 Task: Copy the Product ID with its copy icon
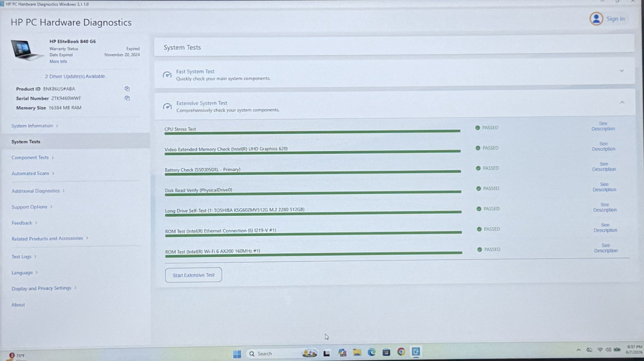coord(127,89)
